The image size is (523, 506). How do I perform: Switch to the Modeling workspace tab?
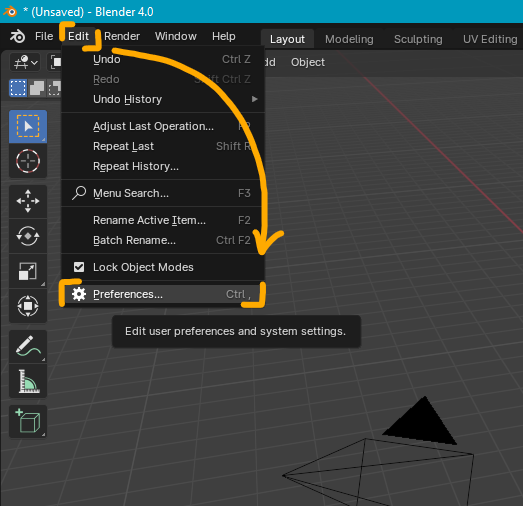click(349, 39)
